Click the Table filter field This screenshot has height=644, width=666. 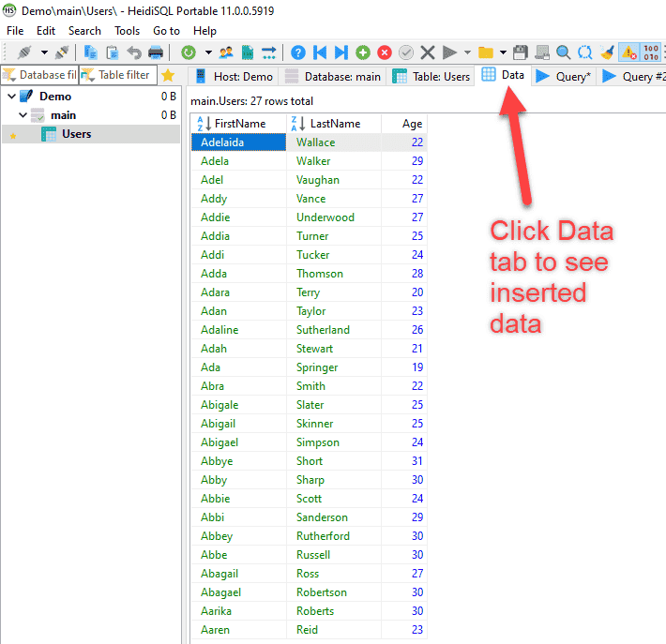(x=118, y=75)
